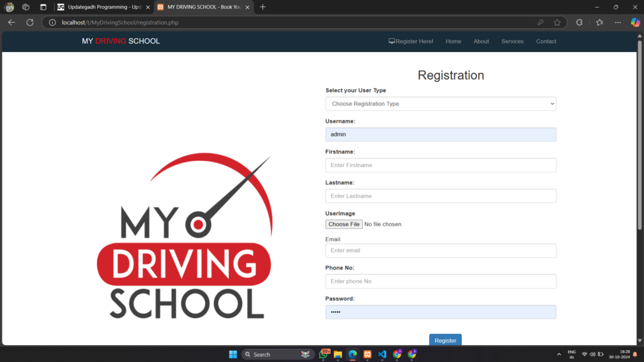
Task: Submit the form with Register button
Action: (x=445, y=340)
